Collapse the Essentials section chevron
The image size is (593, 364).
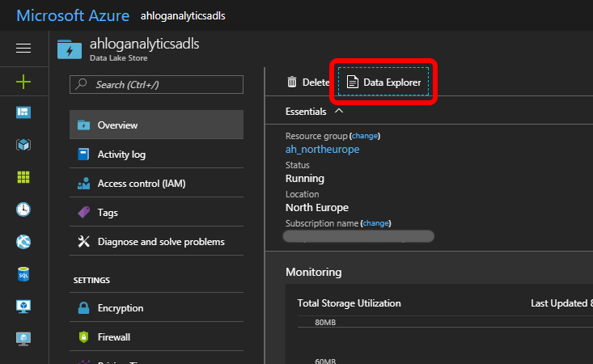click(x=339, y=111)
